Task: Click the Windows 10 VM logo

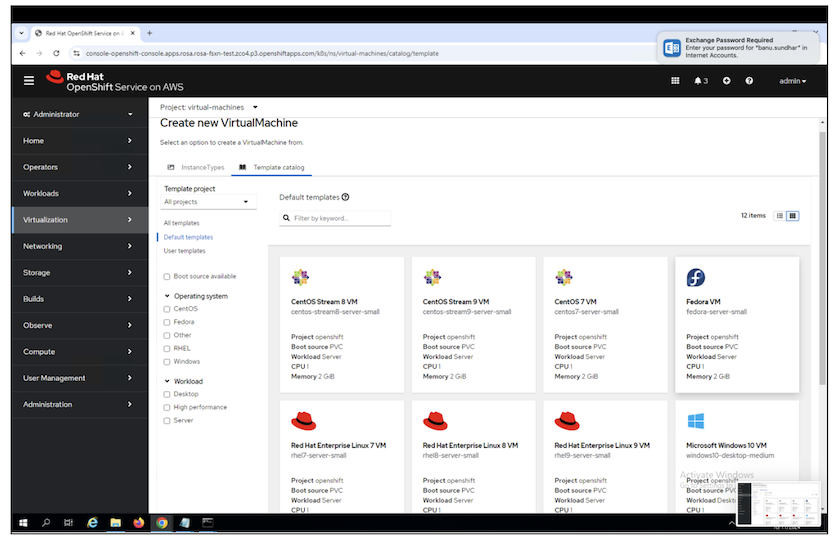Action: coord(696,421)
